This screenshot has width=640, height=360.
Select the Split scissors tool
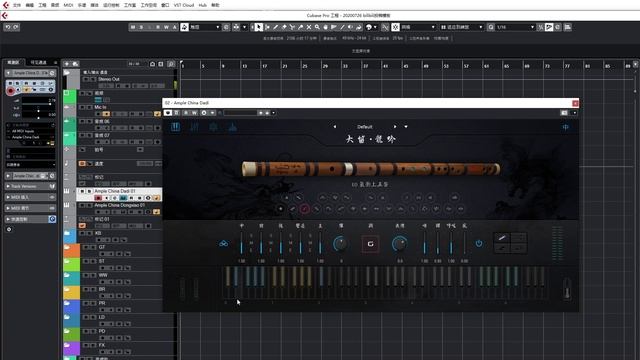coord(292,27)
